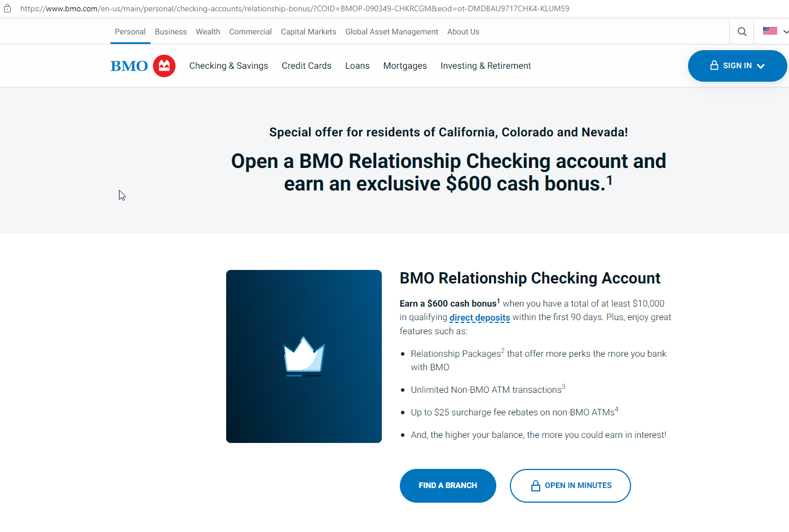Open the Mortgages menu
The width and height of the screenshot is (789, 532).
pyautogui.click(x=405, y=66)
